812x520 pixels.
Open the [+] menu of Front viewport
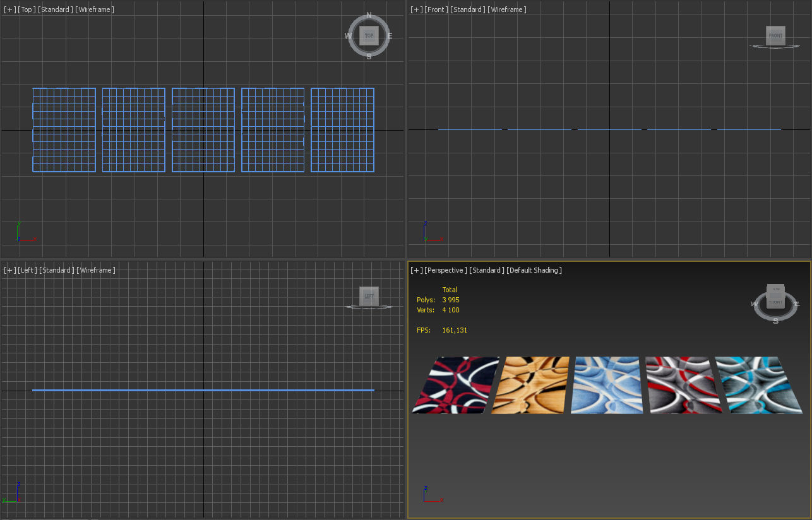417,9
